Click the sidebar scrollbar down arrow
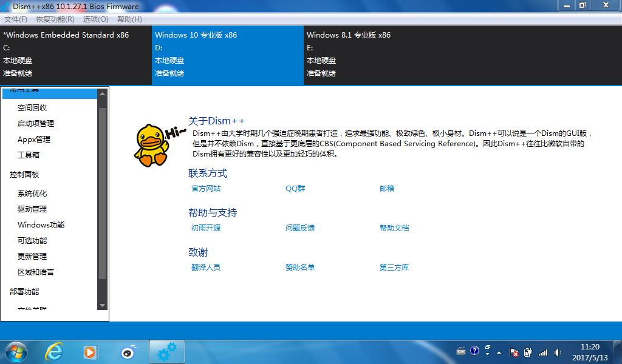622x364 pixels. coord(102,305)
